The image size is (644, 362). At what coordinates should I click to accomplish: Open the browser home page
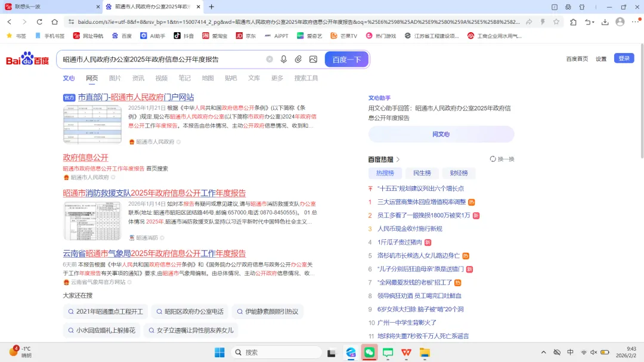[55, 22]
